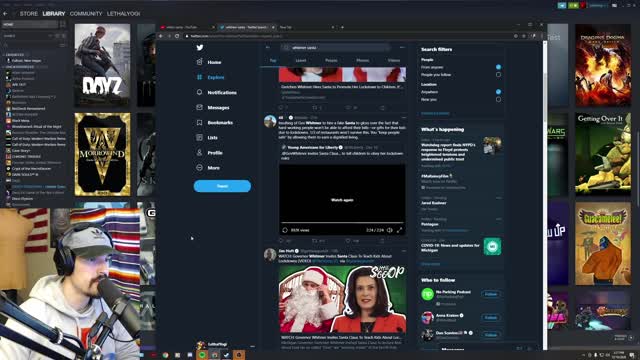Click the Twitter bird logo

200,47
